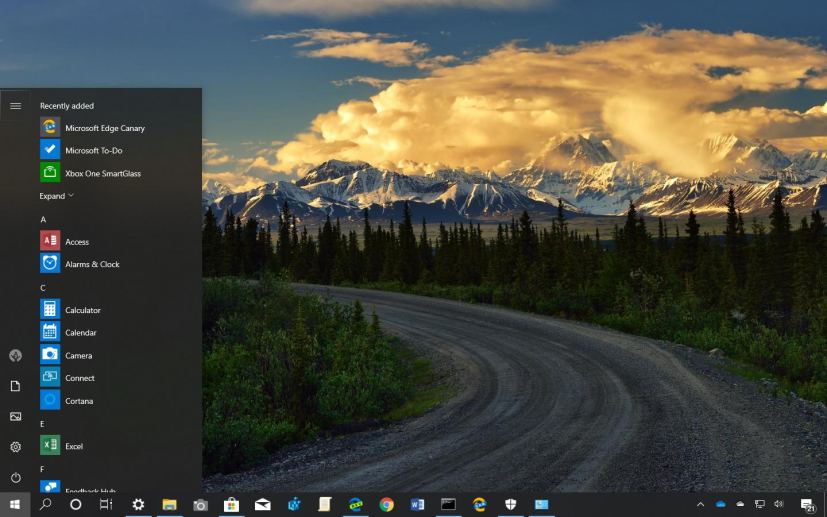The height and width of the screenshot is (517, 827).
Task: Open the letter E index header
Action: point(42,424)
